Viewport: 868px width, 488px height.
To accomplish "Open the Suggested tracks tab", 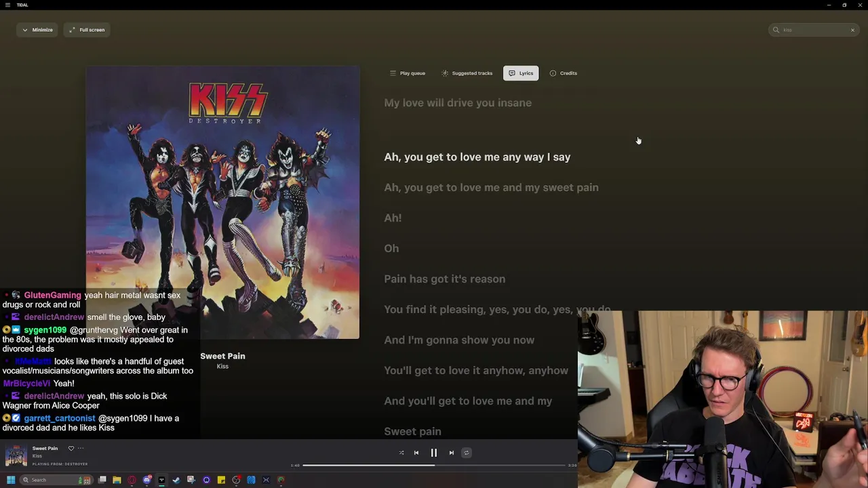I will tap(467, 73).
